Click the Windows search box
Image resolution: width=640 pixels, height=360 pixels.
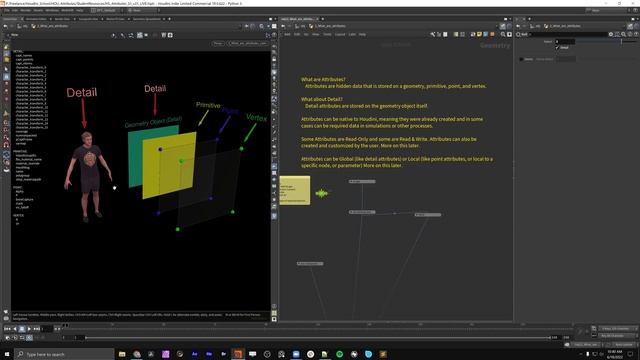(64, 354)
